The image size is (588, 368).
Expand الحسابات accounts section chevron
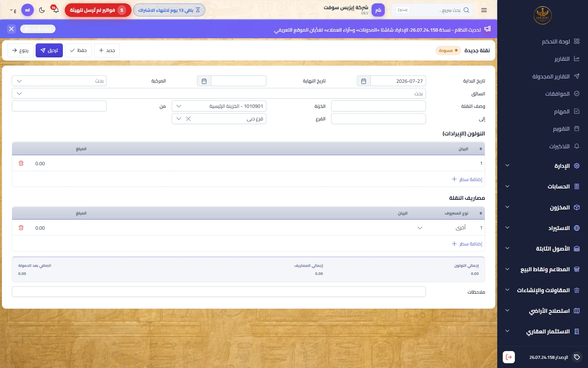507,186
